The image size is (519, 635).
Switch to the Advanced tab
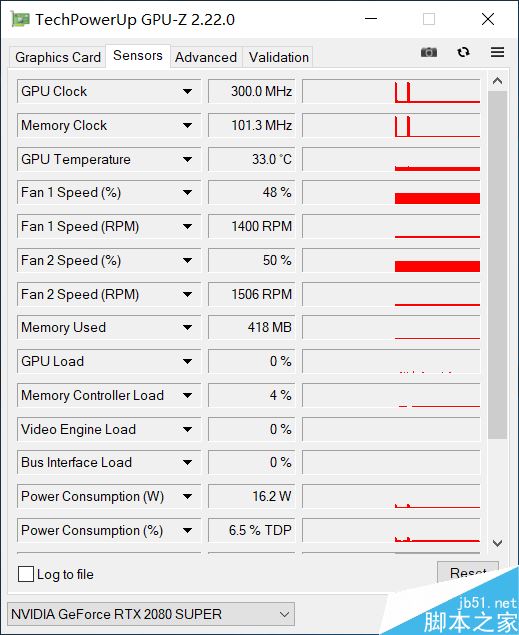click(206, 57)
